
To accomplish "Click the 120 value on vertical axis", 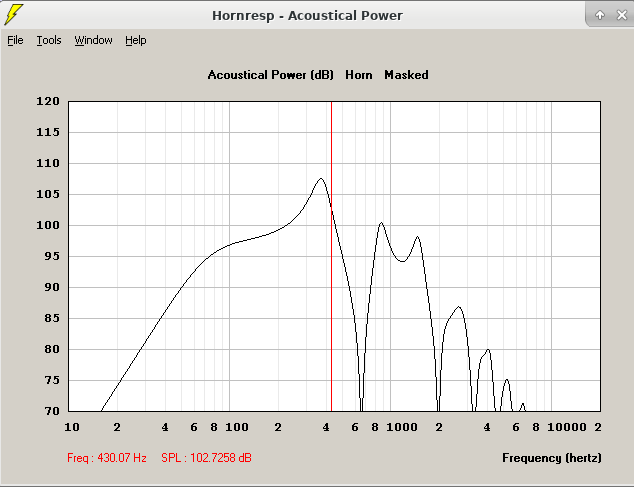I will point(48,101).
